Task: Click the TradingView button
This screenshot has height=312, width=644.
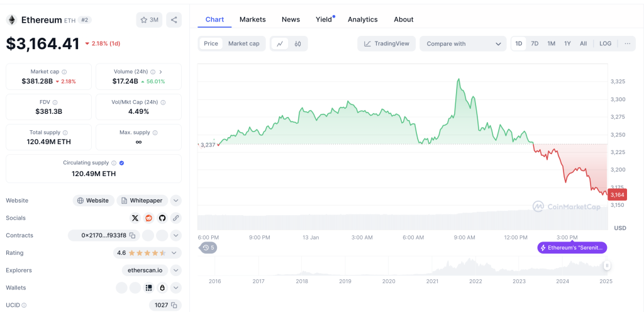Action: click(387, 43)
